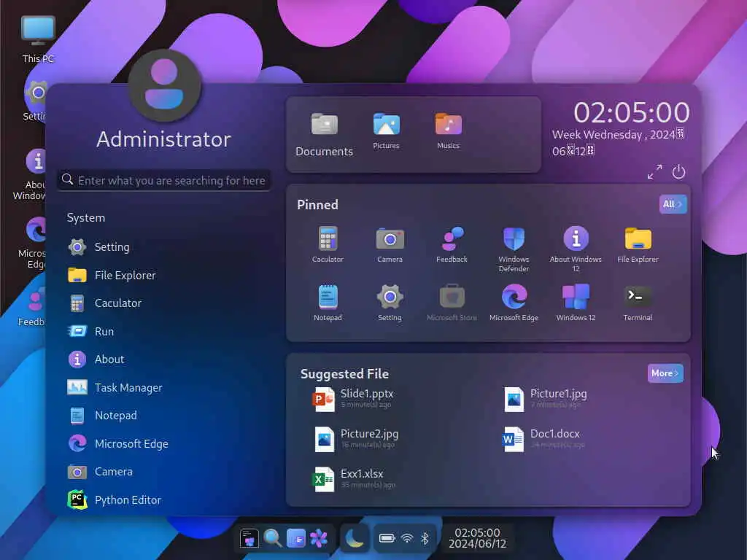The image size is (747, 560).
Task: Open the Setting gear in Pinned
Action: (x=390, y=303)
